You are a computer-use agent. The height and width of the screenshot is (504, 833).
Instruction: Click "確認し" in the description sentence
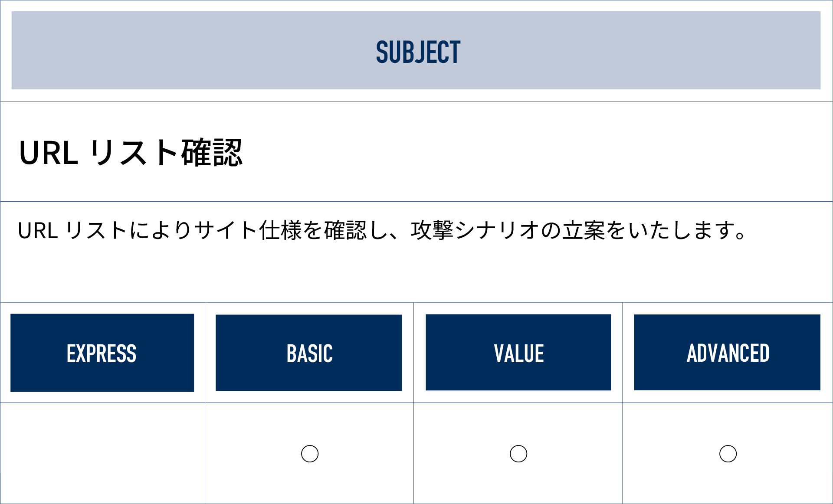click(356, 230)
